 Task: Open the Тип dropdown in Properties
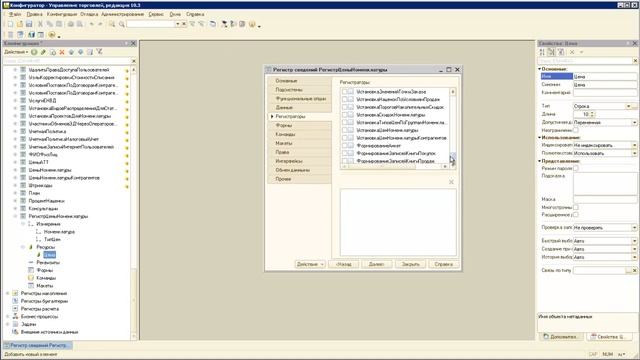pyautogui.click(x=628, y=106)
